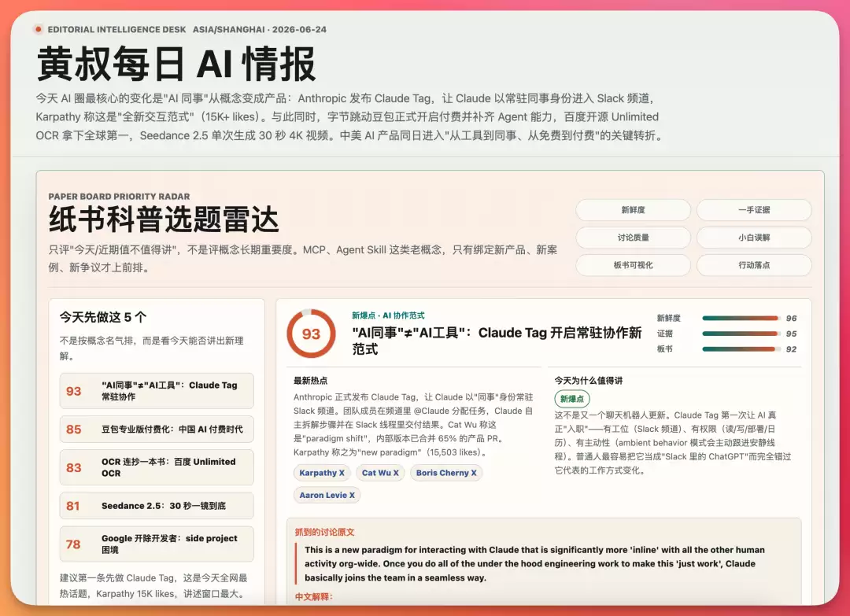
Task: Open the Seedance 2.5 list entry
Action: point(157,506)
